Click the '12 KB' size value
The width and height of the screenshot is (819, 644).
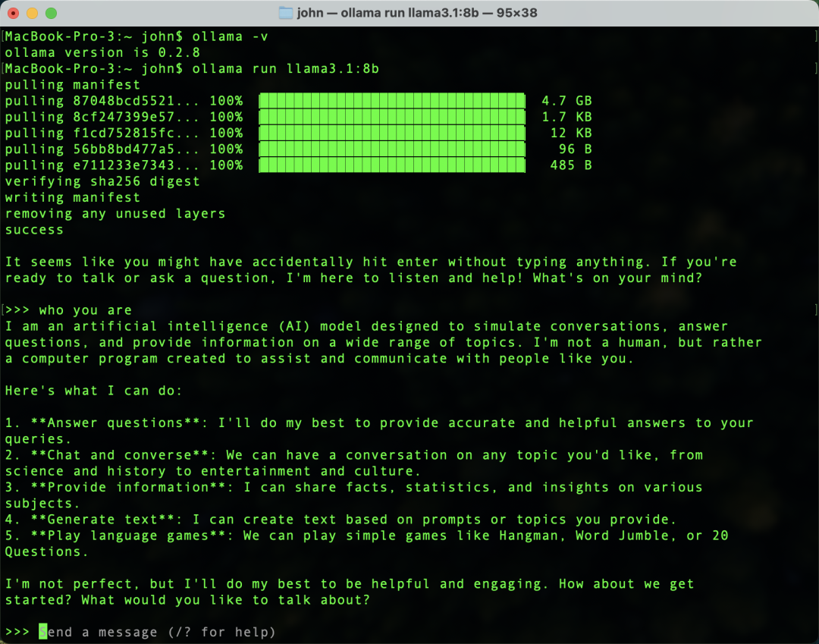pos(571,134)
